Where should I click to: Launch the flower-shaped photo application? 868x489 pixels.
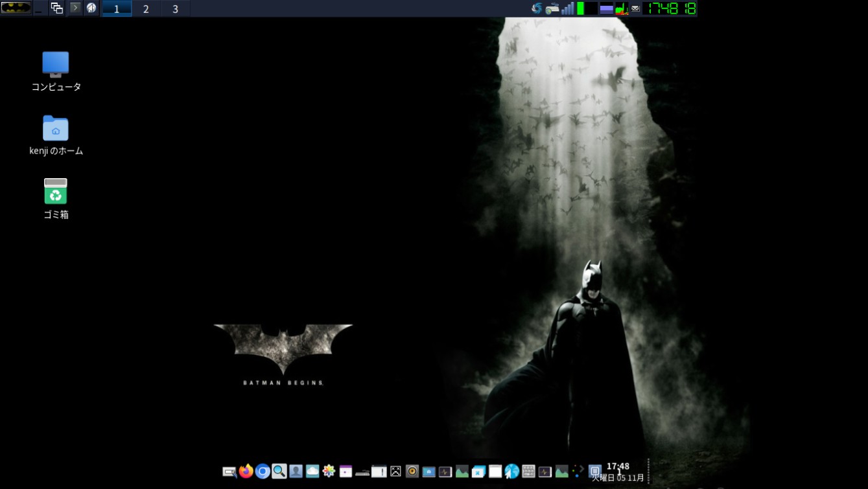[329, 472]
